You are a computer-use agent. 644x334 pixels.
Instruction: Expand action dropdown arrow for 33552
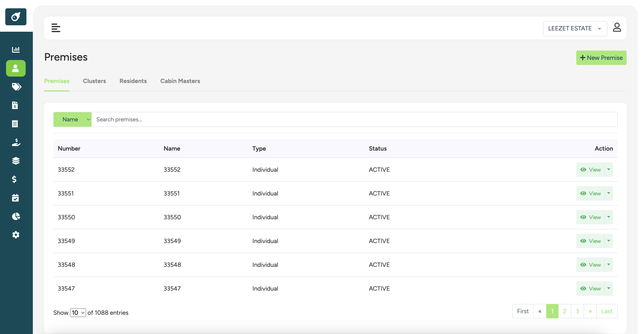click(609, 170)
